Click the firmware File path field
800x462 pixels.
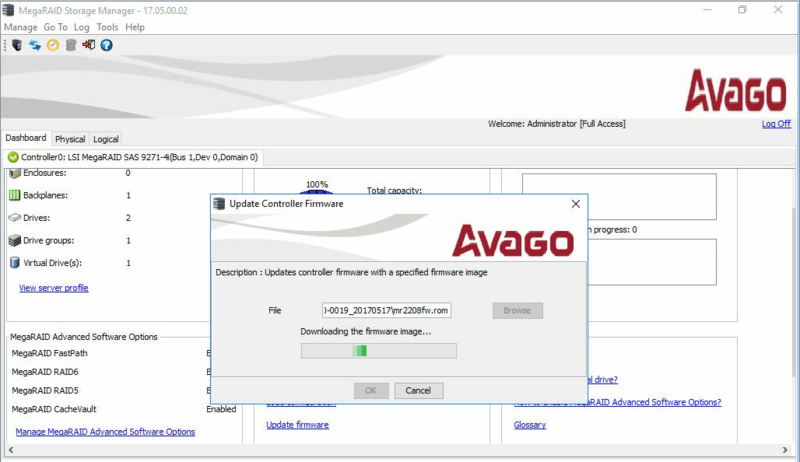[x=386, y=310]
